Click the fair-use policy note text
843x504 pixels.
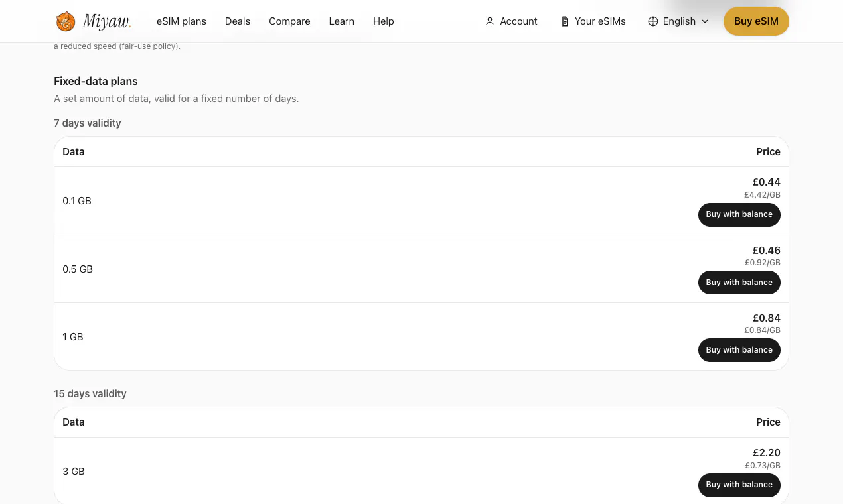point(117,46)
